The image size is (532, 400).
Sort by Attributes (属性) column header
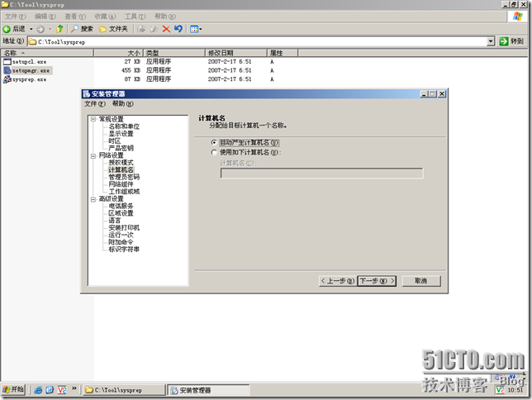[x=283, y=53]
